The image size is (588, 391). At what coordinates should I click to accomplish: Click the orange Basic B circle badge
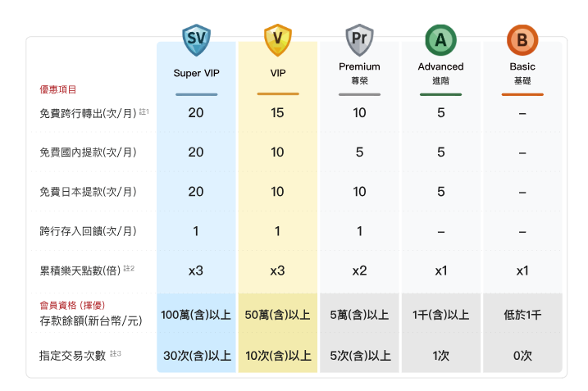pyautogui.click(x=522, y=39)
